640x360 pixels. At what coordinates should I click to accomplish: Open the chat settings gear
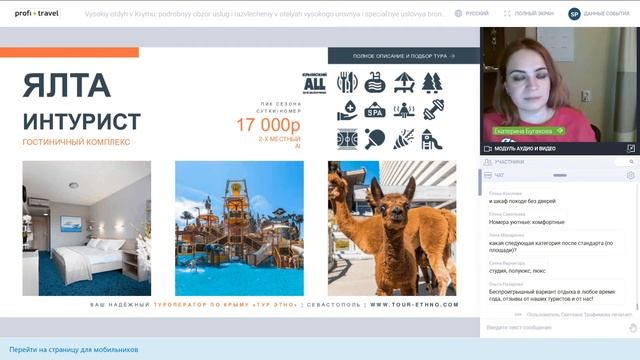click(631, 176)
